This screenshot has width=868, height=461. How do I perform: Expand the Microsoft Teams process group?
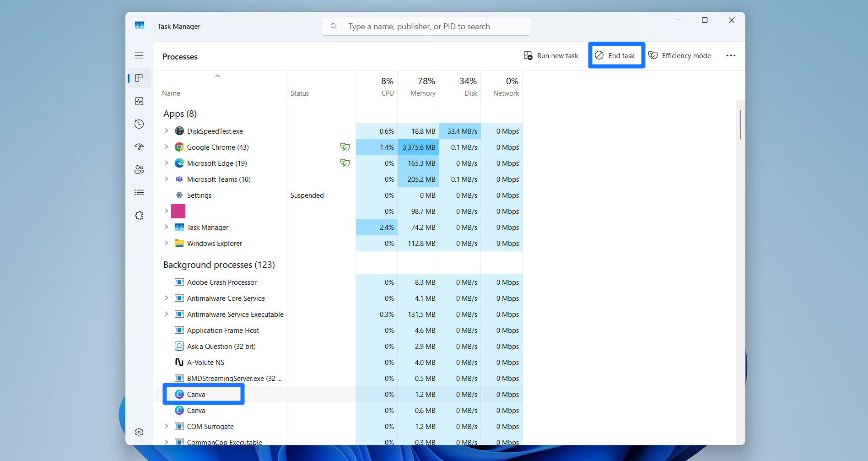tap(166, 179)
